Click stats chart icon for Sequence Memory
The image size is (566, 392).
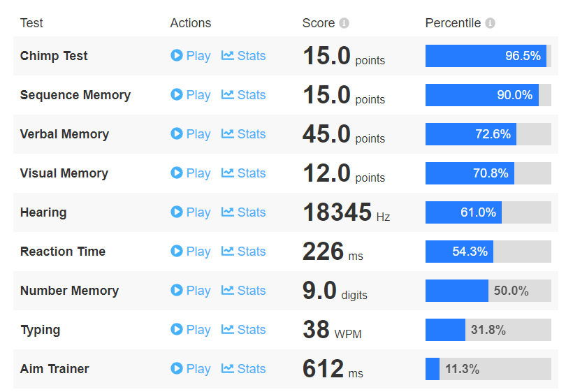pyautogui.click(x=227, y=94)
